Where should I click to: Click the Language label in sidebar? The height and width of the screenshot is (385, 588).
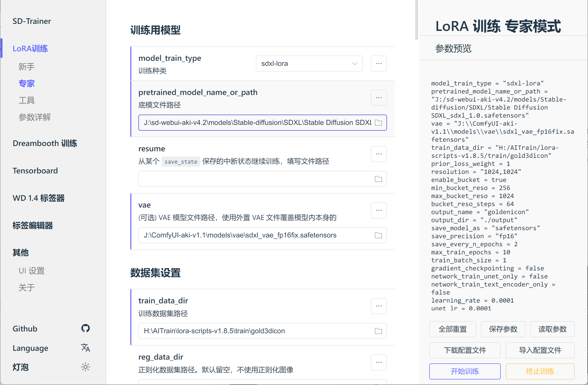30,348
